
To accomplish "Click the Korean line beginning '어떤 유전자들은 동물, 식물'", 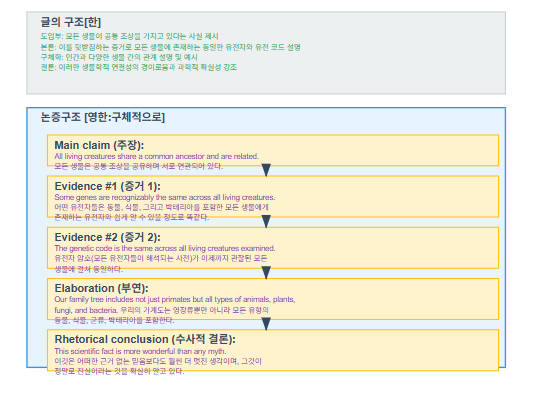I will [161, 207].
